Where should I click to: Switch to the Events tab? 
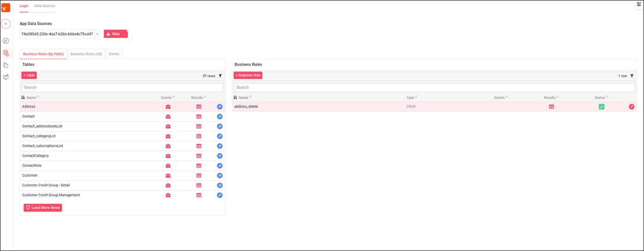(114, 54)
